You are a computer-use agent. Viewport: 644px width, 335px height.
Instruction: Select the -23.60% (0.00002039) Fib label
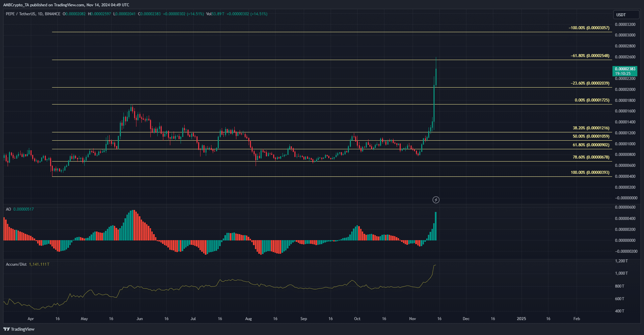tap(590, 83)
